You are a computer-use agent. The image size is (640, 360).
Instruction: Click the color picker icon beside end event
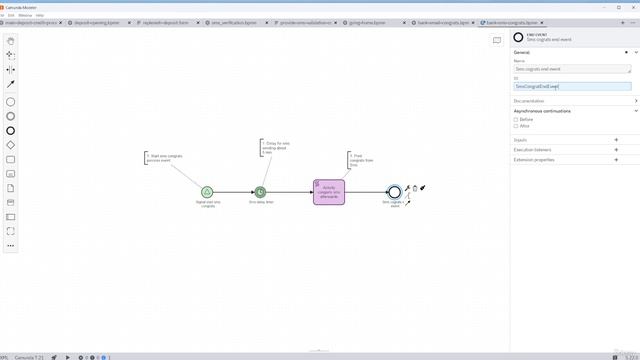(422, 188)
